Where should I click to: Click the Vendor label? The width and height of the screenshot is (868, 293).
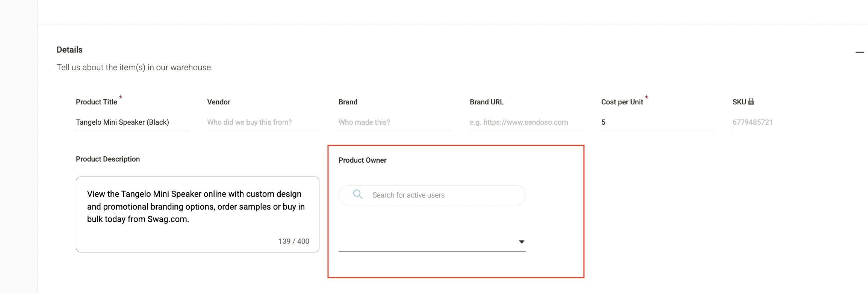pyautogui.click(x=219, y=102)
